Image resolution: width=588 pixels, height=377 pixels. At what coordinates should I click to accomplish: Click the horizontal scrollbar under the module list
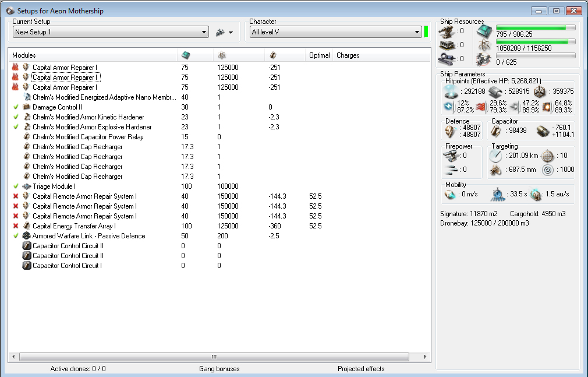pos(214,357)
